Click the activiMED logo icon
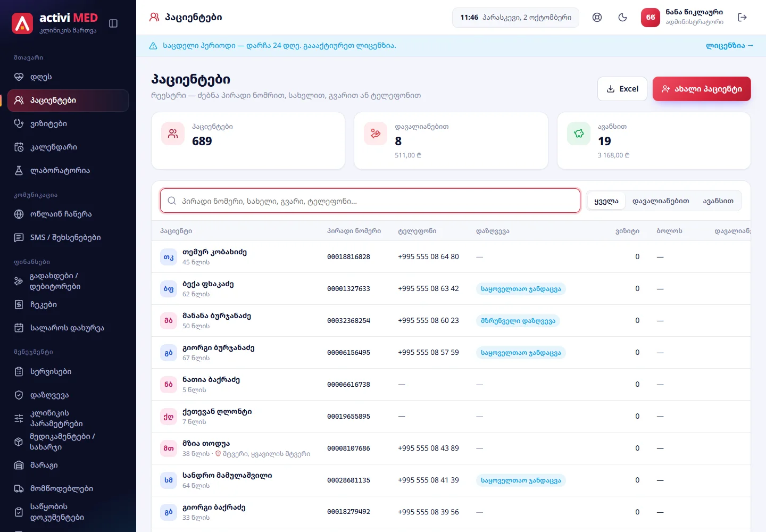 (x=22, y=23)
